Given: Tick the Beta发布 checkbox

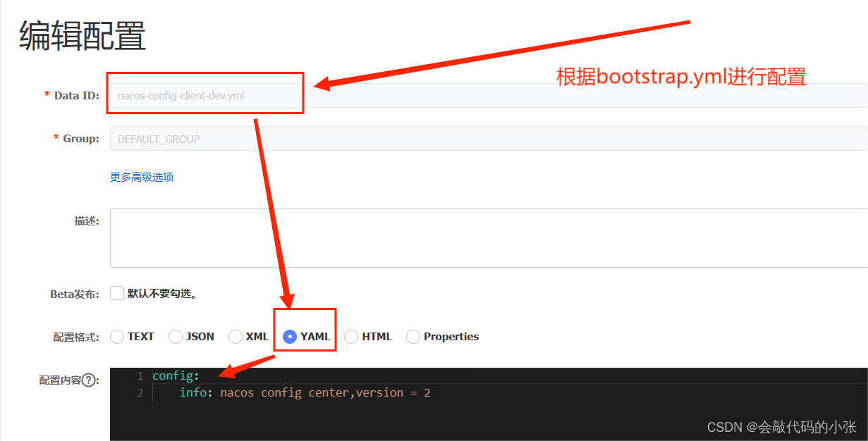Looking at the screenshot, I should 117,293.
